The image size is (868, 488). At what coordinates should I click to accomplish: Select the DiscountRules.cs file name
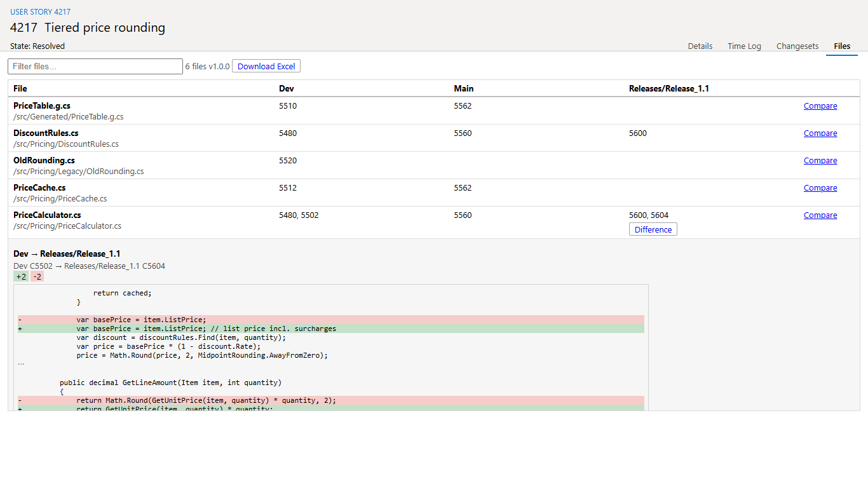pyautogui.click(x=46, y=133)
